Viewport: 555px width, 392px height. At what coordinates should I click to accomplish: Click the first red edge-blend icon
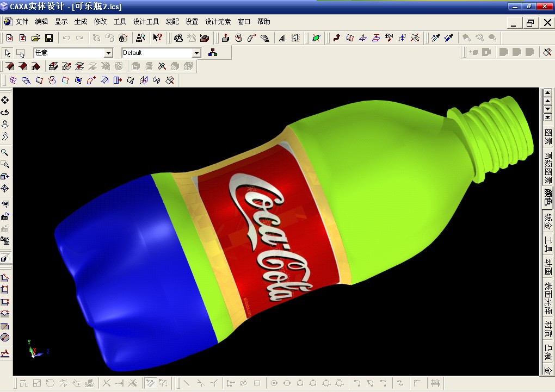click(10, 66)
